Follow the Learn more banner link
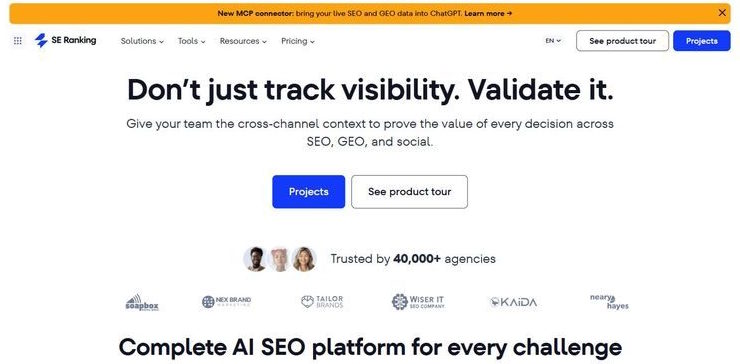This screenshot has height=364, width=740. pos(488,14)
